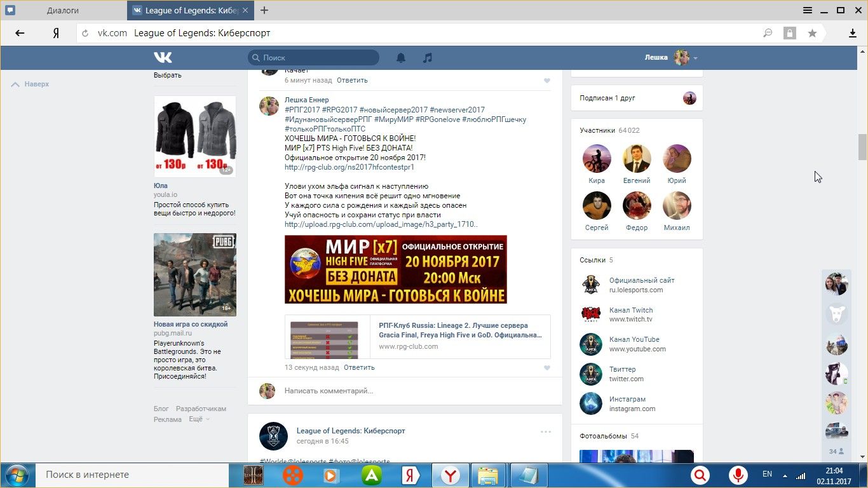
Task: Switch to the Диалоги tab
Action: [63, 10]
